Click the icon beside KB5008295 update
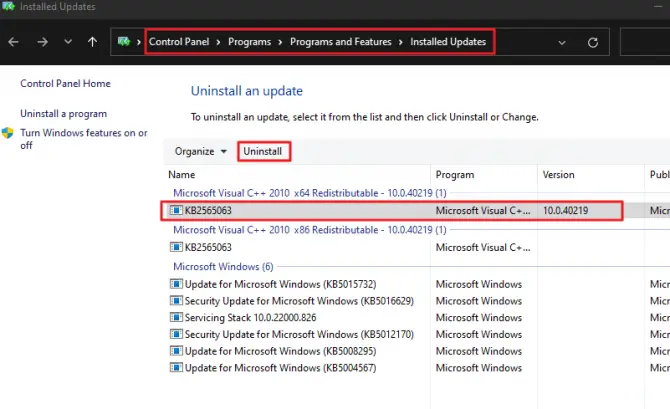This screenshot has width=670, height=409. (176, 350)
